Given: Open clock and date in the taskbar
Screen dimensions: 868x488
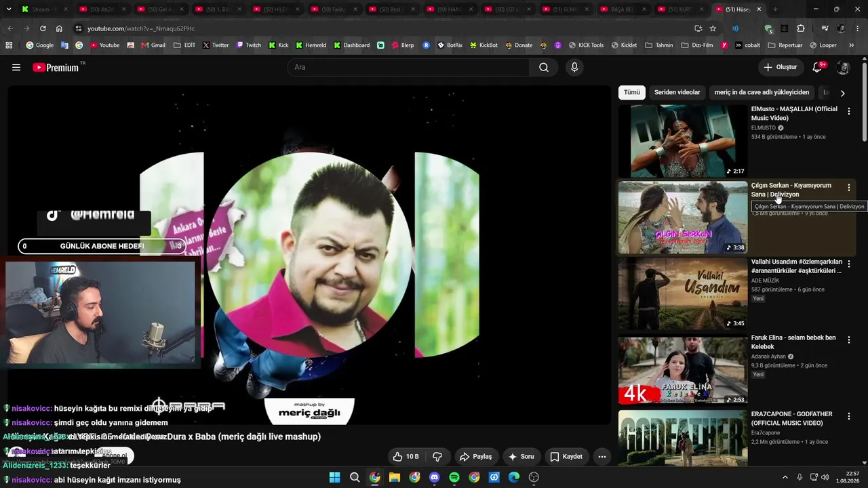Looking at the screenshot, I should [x=848, y=477].
